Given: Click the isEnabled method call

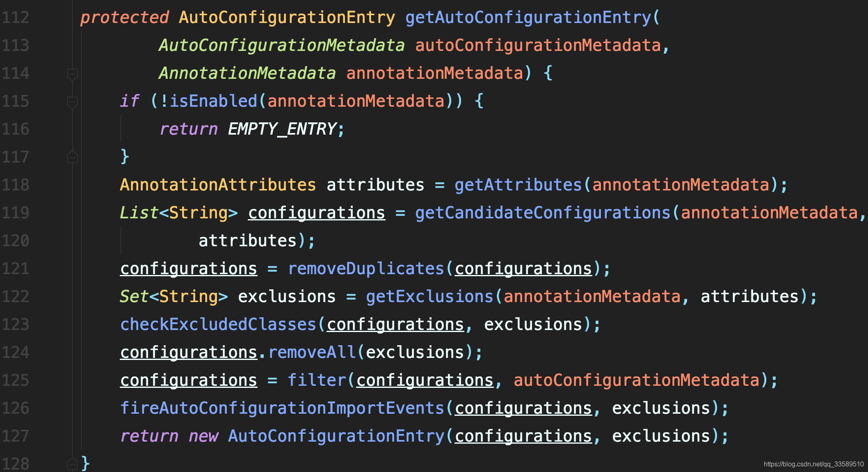Looking at the screenshot, I should pos(213,101).
